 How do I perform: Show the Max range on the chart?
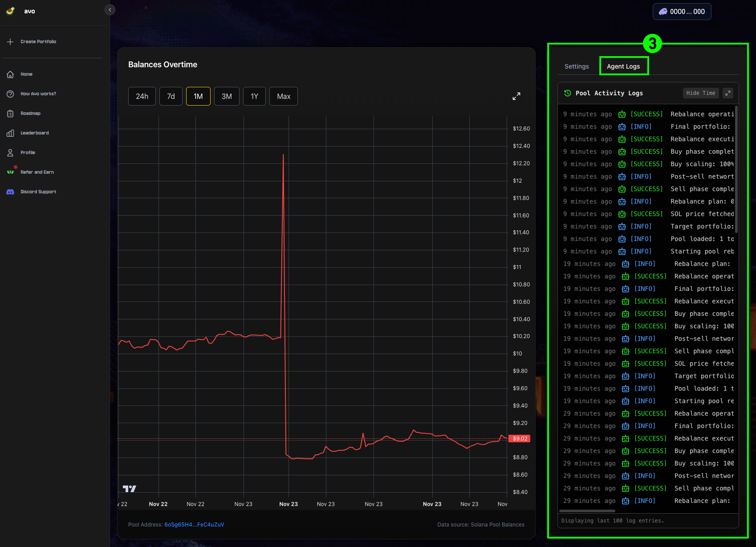pyautogui.click(x=284, y=96)
